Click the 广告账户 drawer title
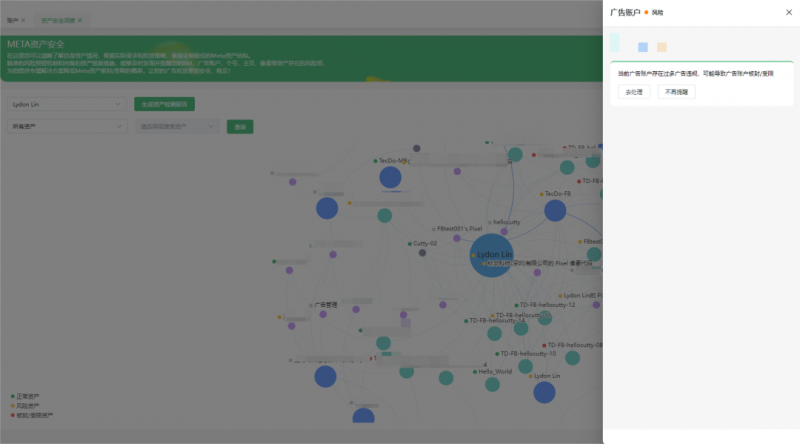800x444 pixels. [625, 12]
